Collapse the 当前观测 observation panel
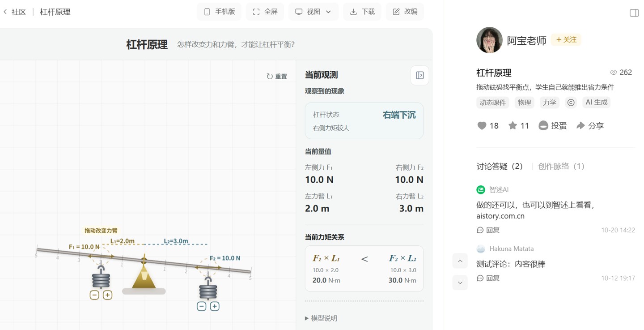Image resolution: width=644 pixels, height=330 pixels. coord(419,75)
